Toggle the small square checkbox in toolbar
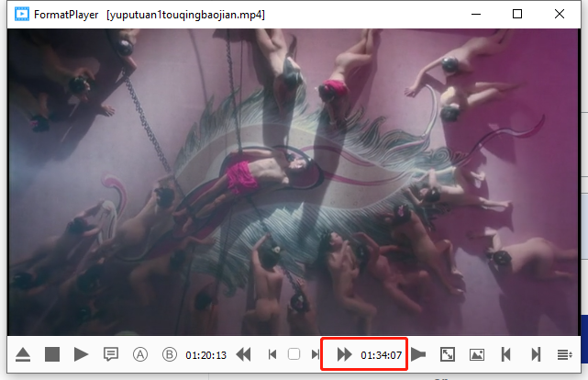The height and width of the screenshot is (380, 588). (294, 354)
